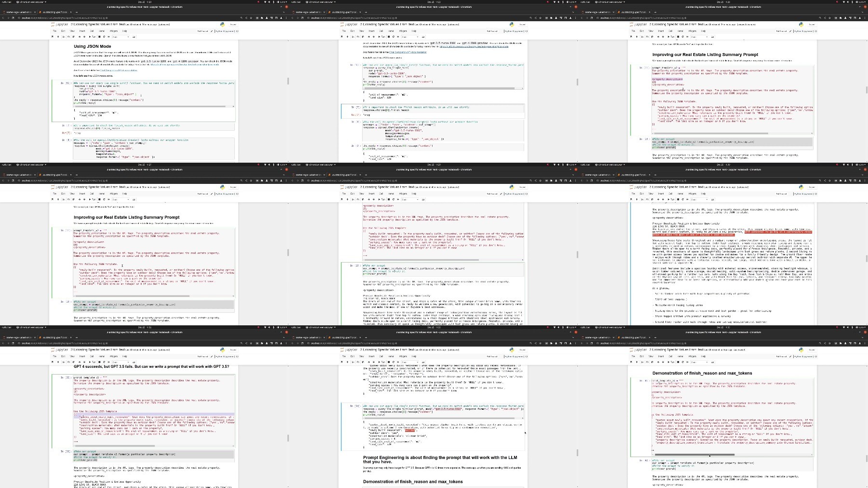This screenshot has height=488, width=868.
Task: Click page scrollbar thumb beside red-highlighted property description
Action: point(867,259)
